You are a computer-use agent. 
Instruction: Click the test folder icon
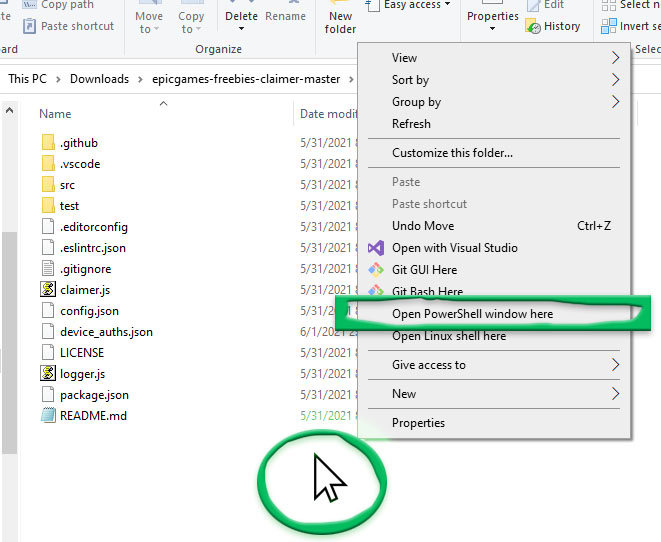(48, 206)
